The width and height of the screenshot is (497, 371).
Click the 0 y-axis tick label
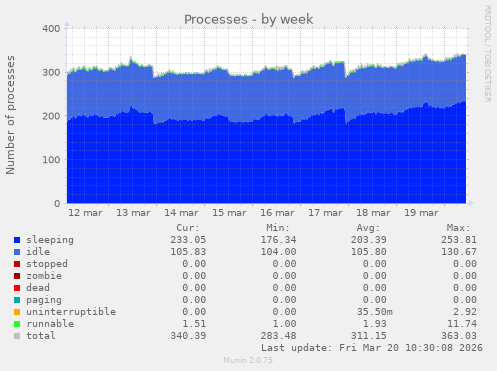pos(57,204)
